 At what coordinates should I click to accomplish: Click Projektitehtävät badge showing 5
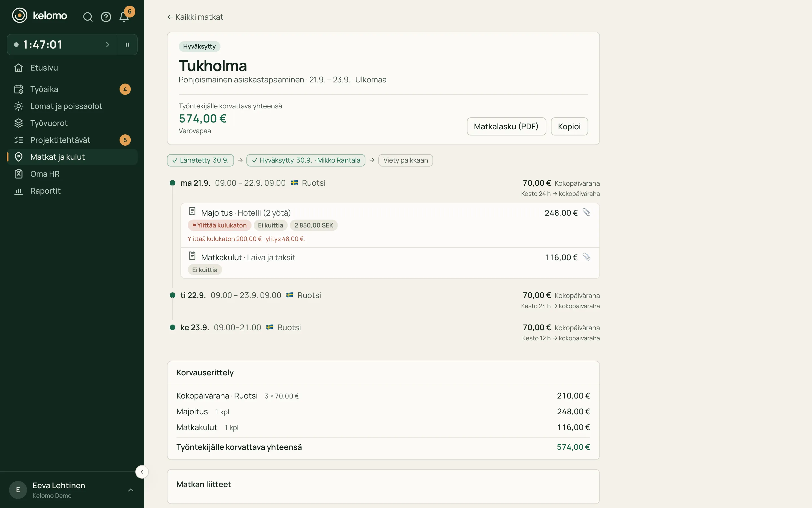[x=125, y=140]
